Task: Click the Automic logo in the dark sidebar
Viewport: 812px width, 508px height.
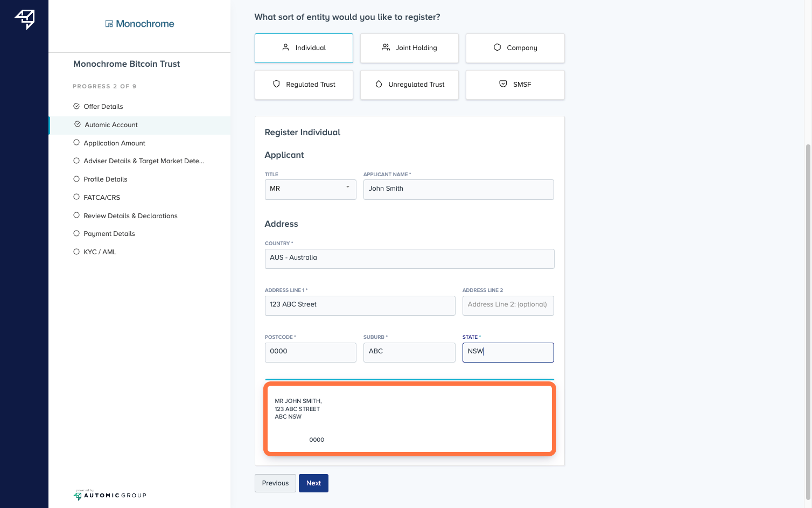Action: pyautogui.click(x=25, y=19)
